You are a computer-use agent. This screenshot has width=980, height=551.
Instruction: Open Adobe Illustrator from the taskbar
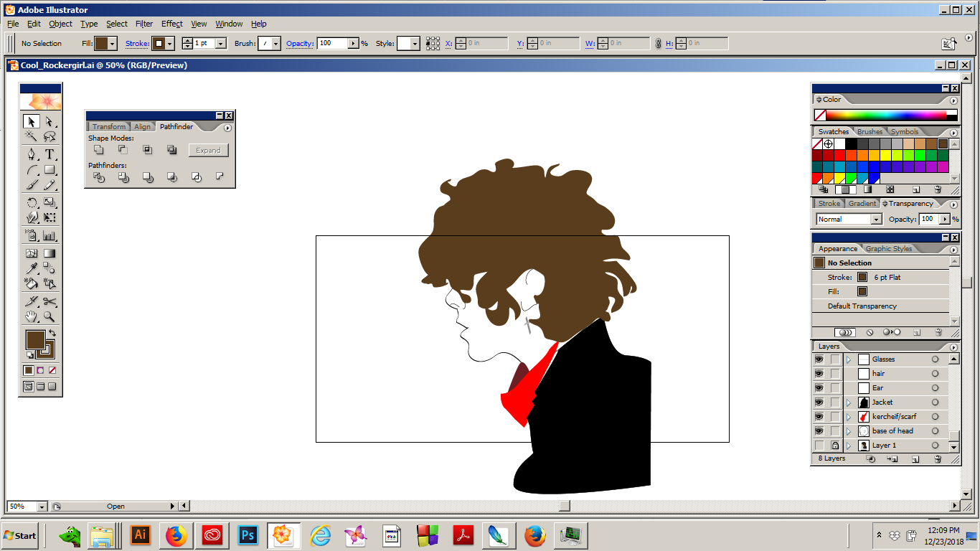pos(141,535)
